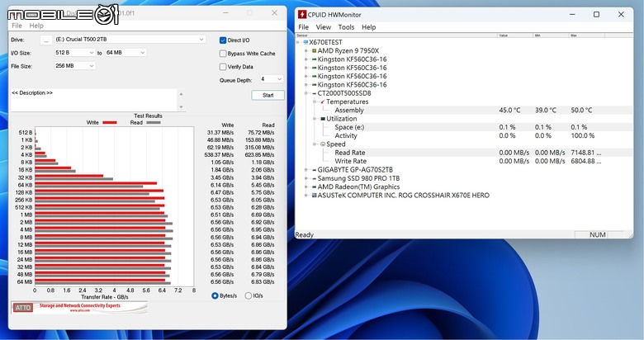Expand the first Kingston KF560C36-16 node
Image resolution: width=644 pixels, height=340 pixels.
[306, 59]
